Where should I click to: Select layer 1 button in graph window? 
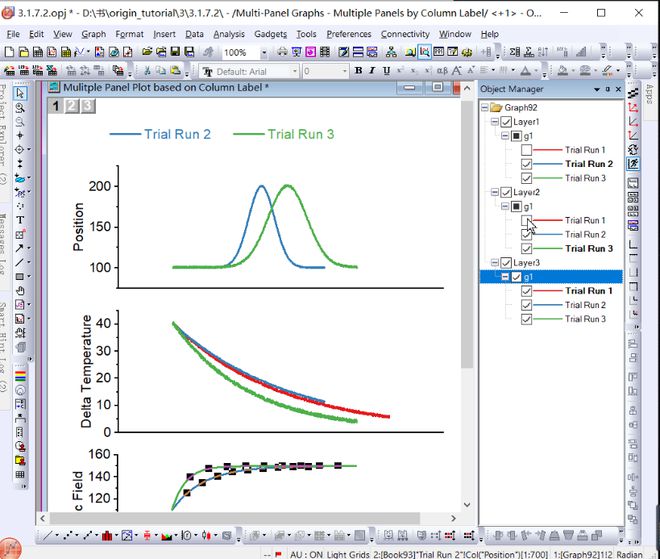point(56,106)
